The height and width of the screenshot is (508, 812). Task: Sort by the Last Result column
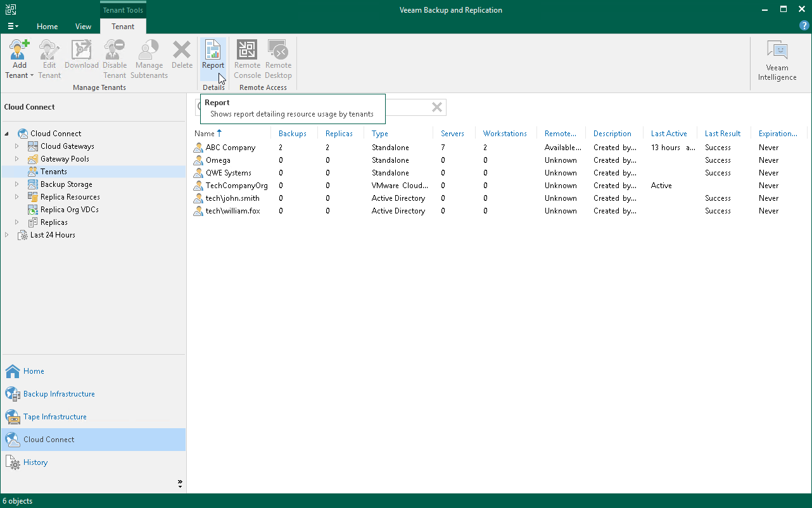tap(722, 134)
